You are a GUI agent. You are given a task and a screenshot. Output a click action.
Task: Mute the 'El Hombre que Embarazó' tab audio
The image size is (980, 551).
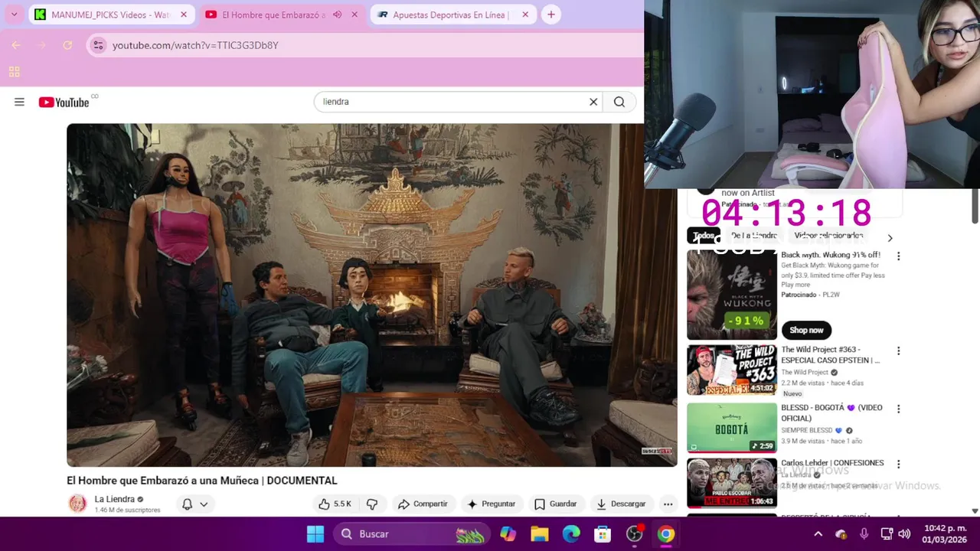(x=337, y=15)
